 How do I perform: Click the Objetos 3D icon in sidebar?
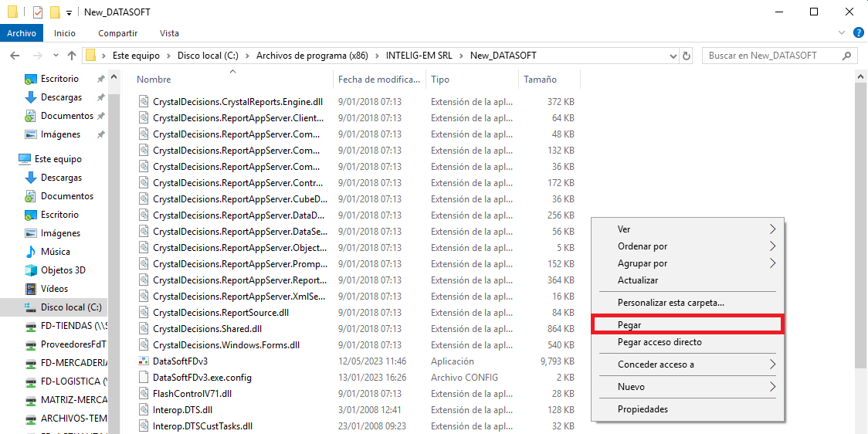31,270
